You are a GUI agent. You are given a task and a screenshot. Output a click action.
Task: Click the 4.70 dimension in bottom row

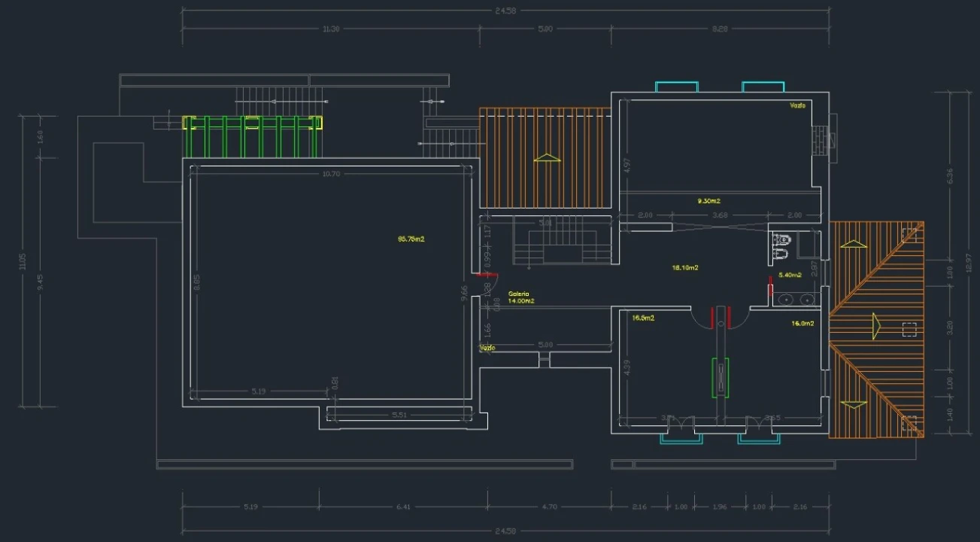(x=549, y=507)
